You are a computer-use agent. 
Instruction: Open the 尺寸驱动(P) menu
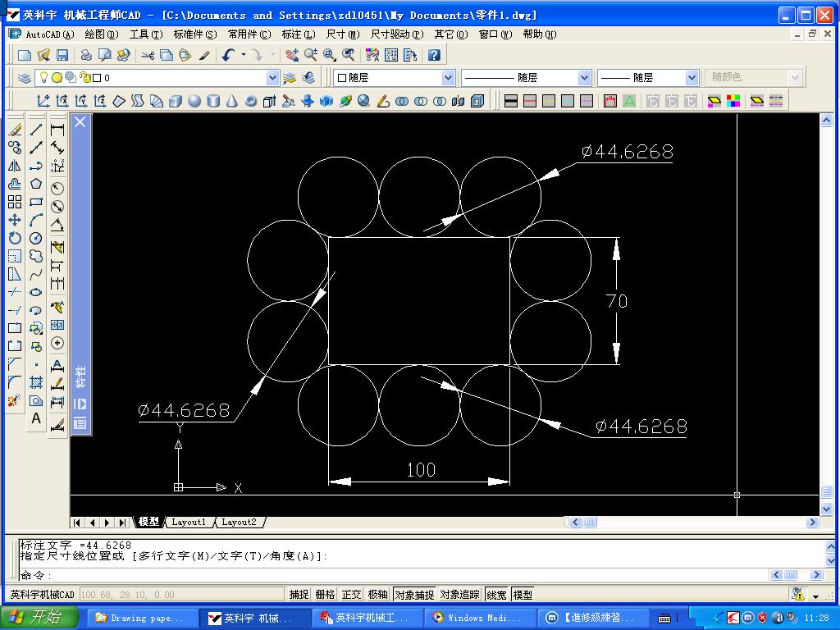coord(397,34)
